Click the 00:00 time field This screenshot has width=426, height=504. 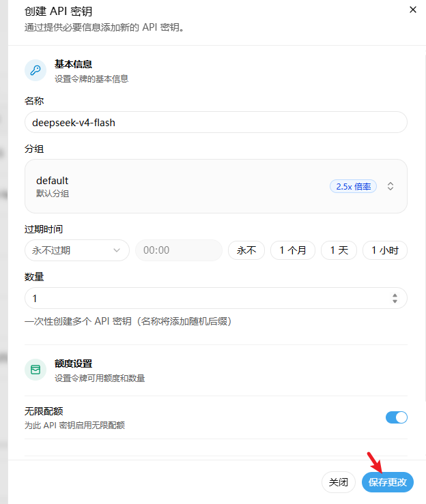tap(179, 250)
